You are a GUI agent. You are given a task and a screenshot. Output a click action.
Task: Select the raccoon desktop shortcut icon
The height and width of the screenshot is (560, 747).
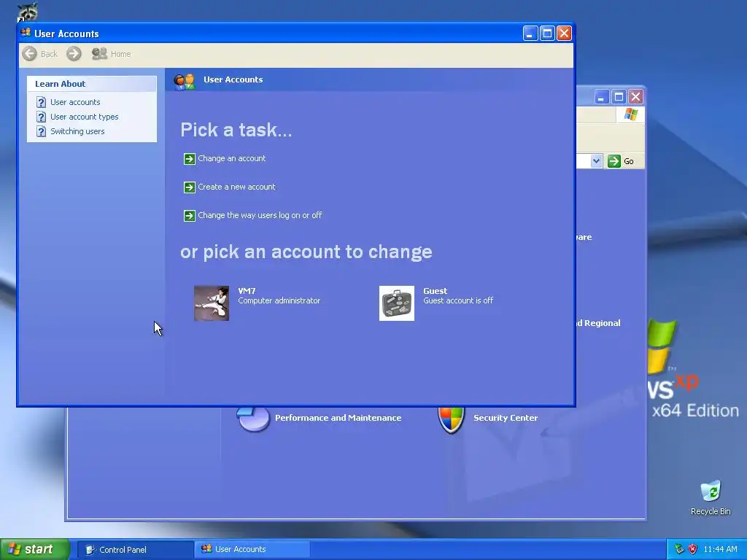pyautogui.click(x=27, y=12)
